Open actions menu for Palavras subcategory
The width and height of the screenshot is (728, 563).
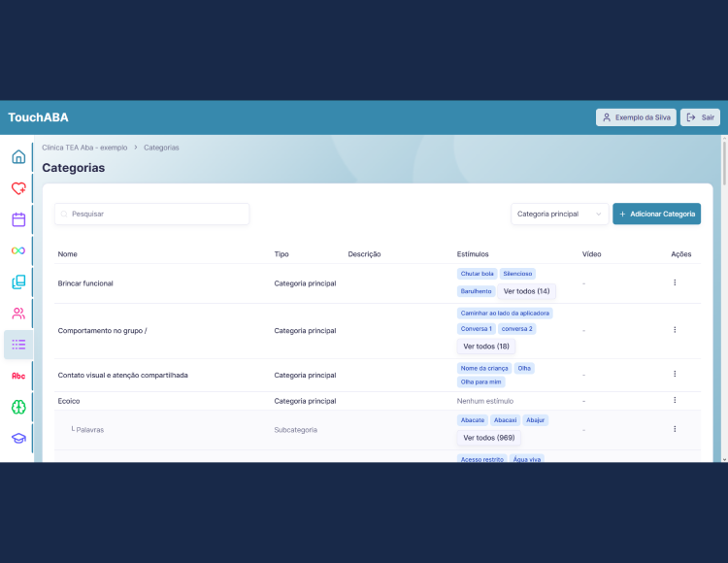tap(675, 429)
